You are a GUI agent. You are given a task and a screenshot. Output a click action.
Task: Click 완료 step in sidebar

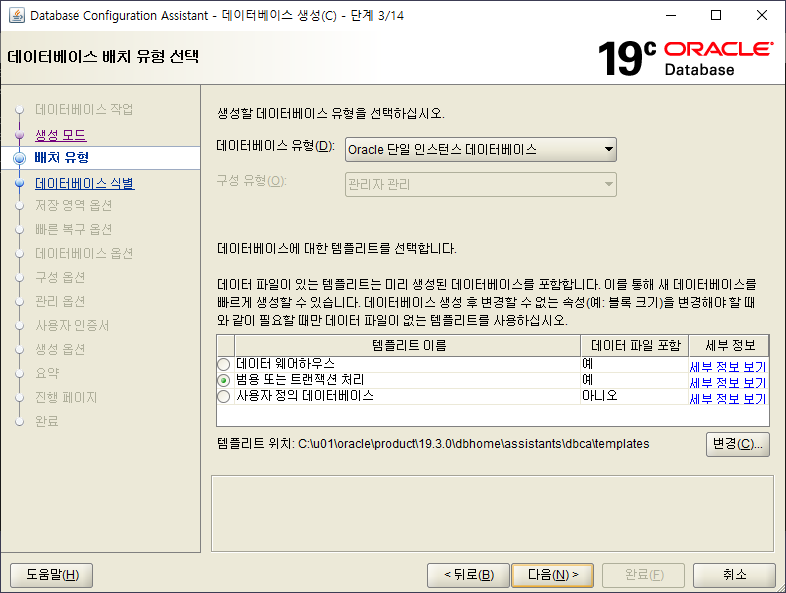tap(47, 422)
